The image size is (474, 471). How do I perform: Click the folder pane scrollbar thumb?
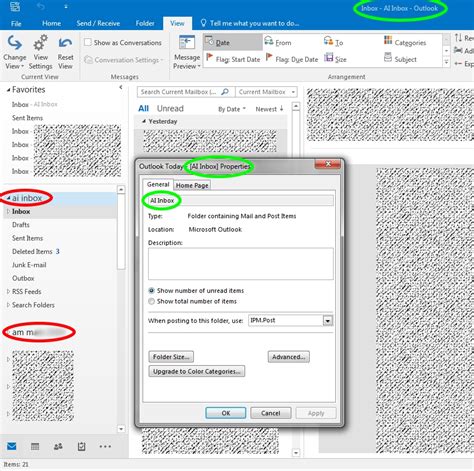121,232
